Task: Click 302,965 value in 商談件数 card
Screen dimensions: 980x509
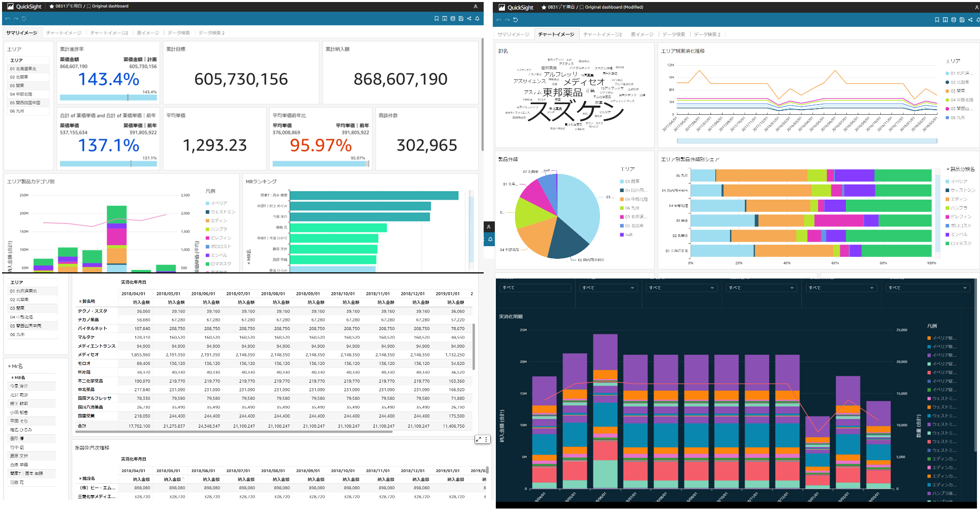Action: (427, 146)
